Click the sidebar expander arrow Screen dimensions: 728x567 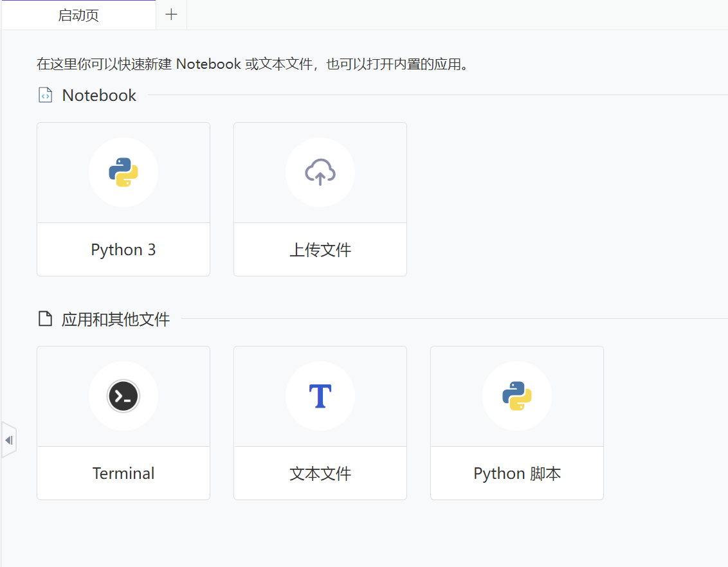[x=9, y=440]
